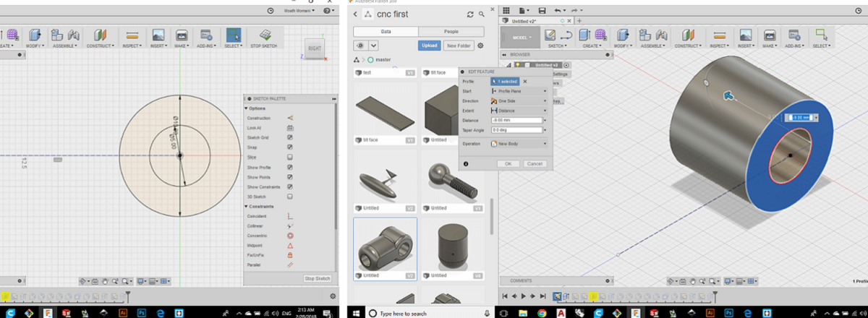Open Start dropdown showing Profile Plane
This screenshot has width=868, height=318.
click(x=518, y=91)
